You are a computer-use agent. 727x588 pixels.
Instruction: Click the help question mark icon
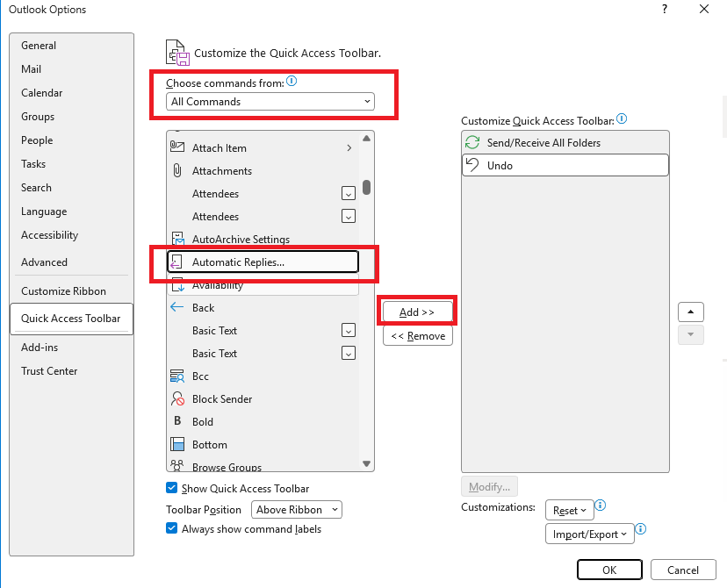[665, 10]
